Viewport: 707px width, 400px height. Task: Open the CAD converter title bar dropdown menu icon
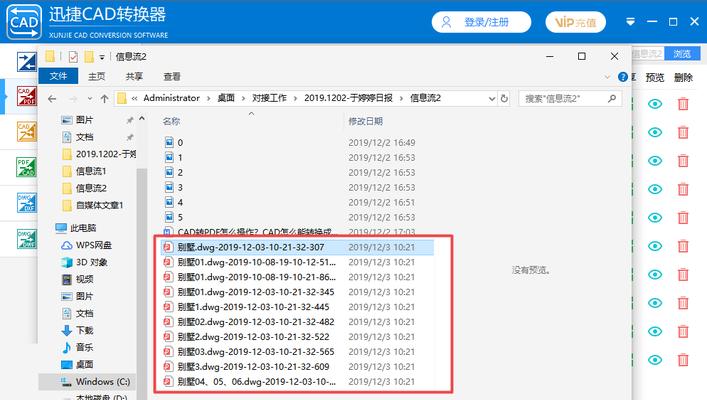[630, 22]
